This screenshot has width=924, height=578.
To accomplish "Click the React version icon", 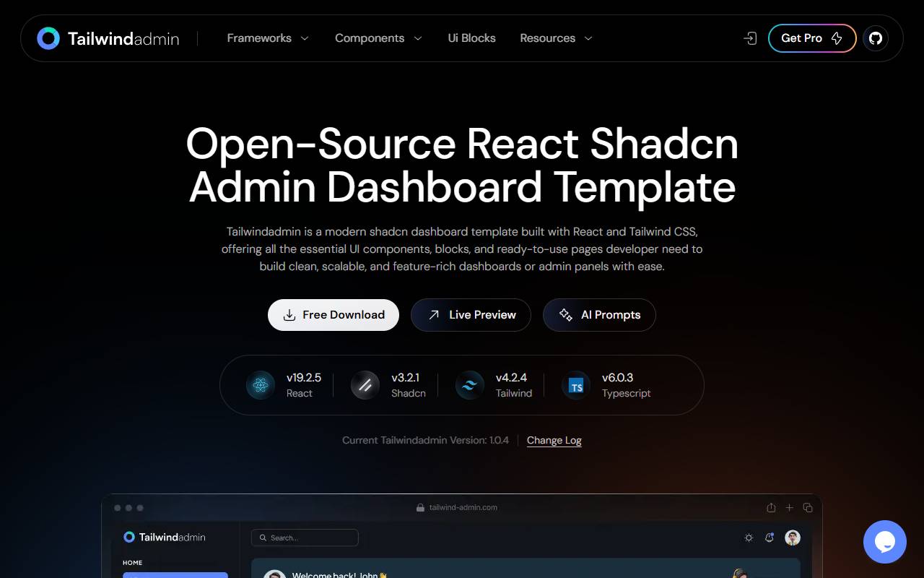I will click(x=261, y=385).
